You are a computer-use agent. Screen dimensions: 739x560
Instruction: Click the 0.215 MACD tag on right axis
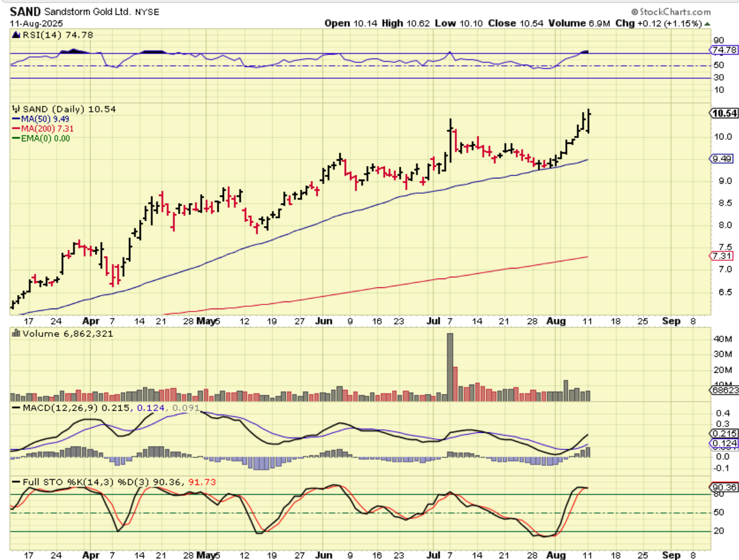pyautogui.click(x=724, y=433)
